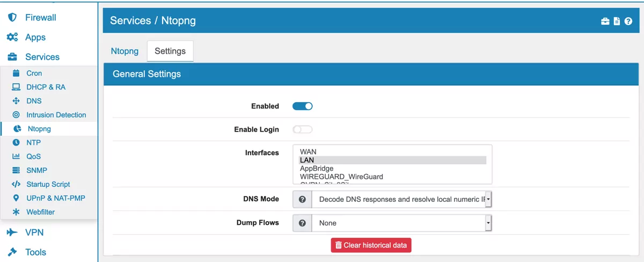This screenshot has width=644, height=262.
Task: Disable the Enabled toggle switch
Action: click(302, 106)
